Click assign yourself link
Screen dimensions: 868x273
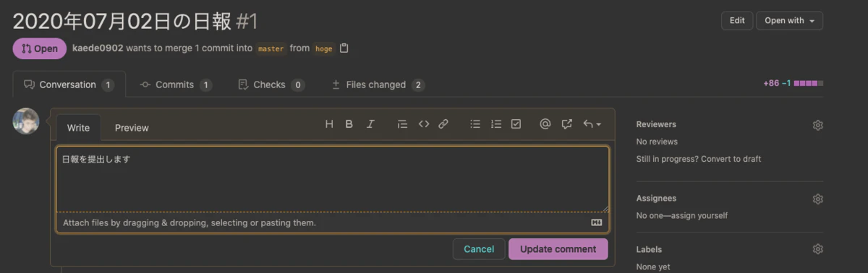point(700,215)
